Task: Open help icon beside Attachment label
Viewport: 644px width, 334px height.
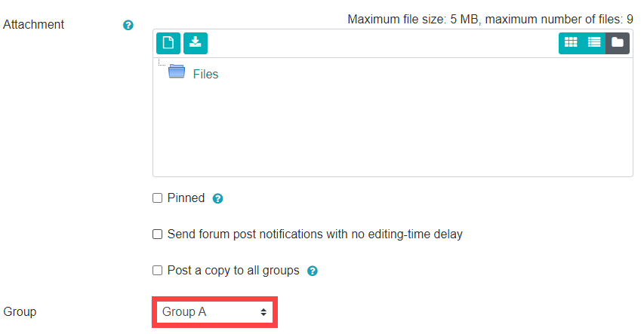Action: 128,26
